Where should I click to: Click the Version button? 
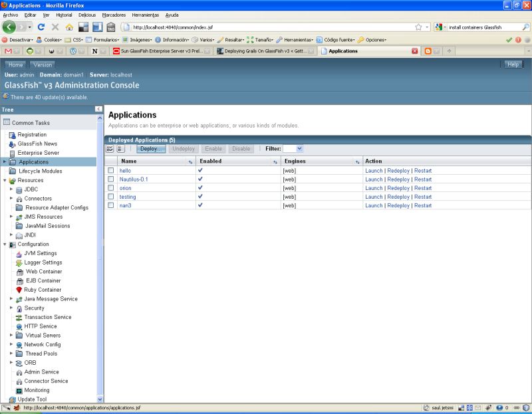coord(43,64)
